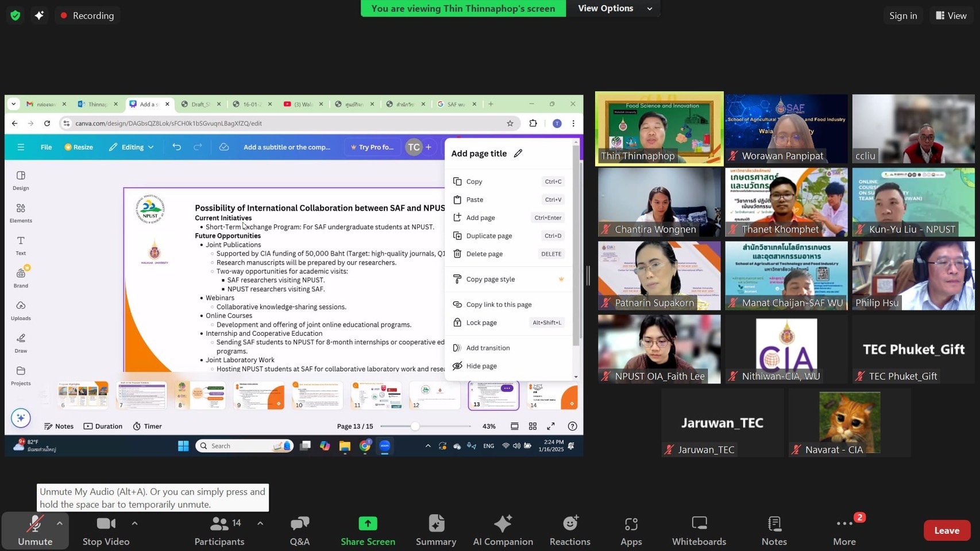Select page 9 thumbnail in Canva filmstrip
The width and height of the screenshot is (980, 551).
pyautogui.click(x=259, y=395)
